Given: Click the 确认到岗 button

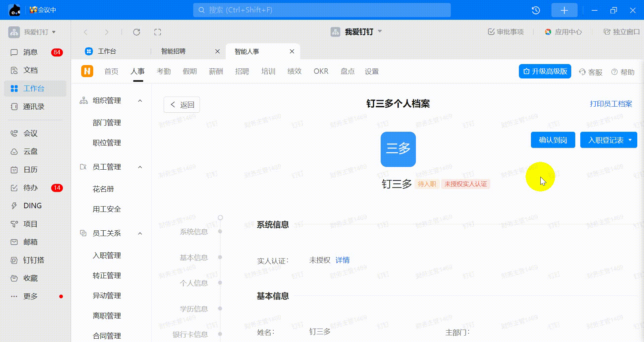Looking at the screenshot, I should pos(553,140).
